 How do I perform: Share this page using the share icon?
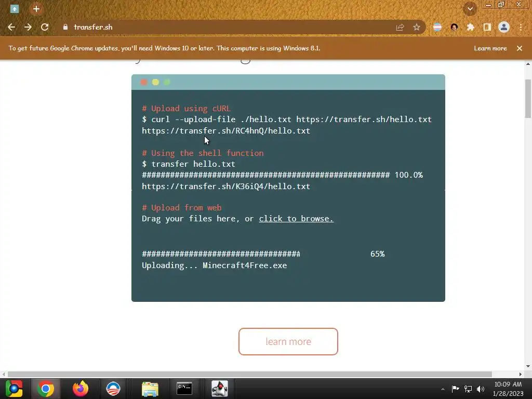[400, 27]
